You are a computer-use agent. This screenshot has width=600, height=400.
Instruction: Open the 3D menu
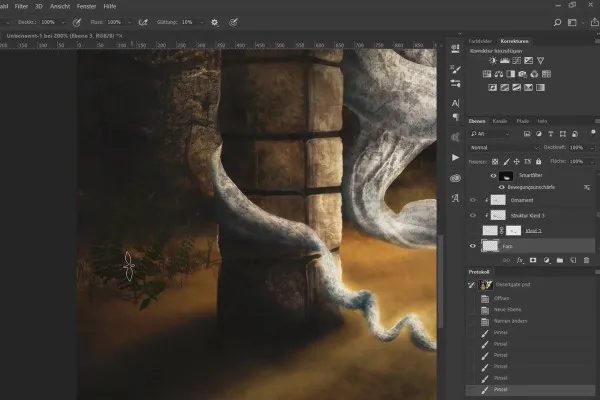pyautogui.click(x=39, y=6)
